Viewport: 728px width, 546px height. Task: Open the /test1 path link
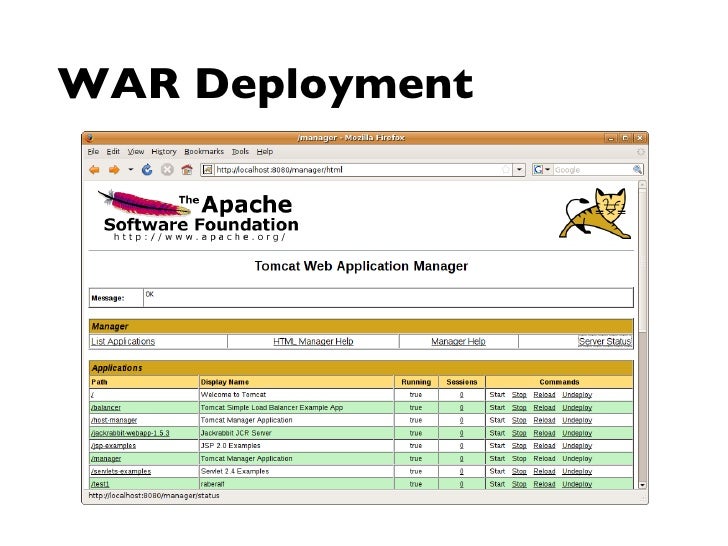tap(100, 484)
